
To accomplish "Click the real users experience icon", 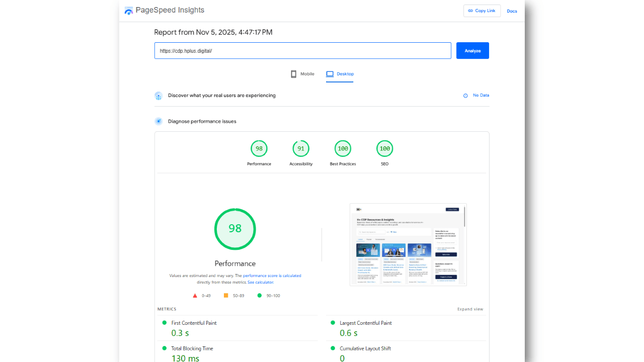I will coord(158,96).
